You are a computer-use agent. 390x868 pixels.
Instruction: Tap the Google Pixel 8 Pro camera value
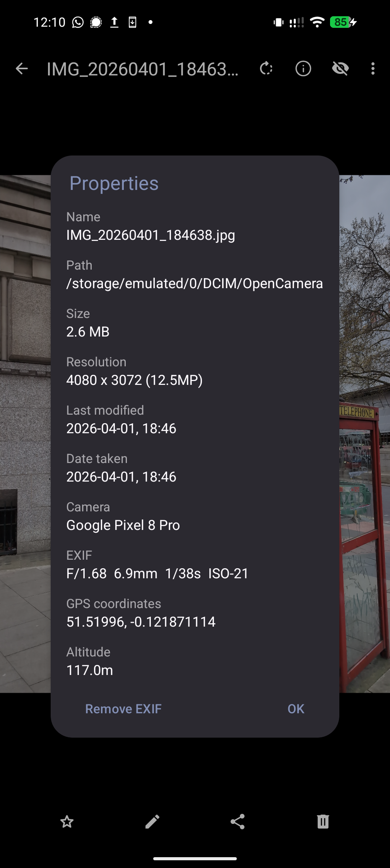[x=123, y=525]
